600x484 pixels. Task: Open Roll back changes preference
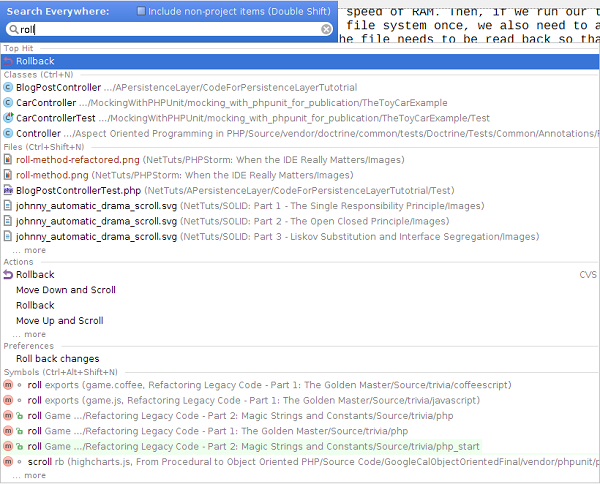click(300, 359)
